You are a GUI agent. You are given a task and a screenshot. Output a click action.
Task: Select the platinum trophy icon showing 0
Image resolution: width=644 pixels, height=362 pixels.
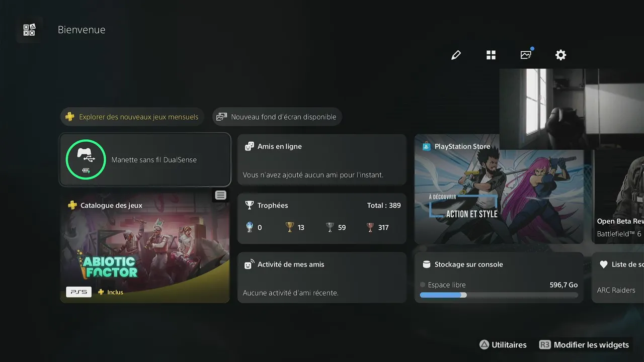click(x=249, y=227)
